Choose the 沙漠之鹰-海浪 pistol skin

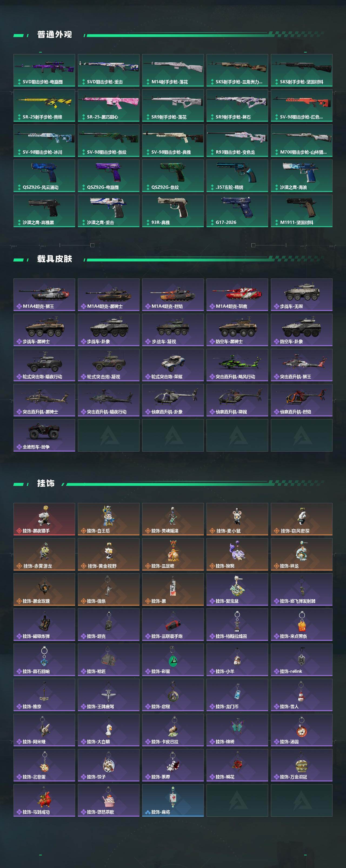[x=301, y=175]
